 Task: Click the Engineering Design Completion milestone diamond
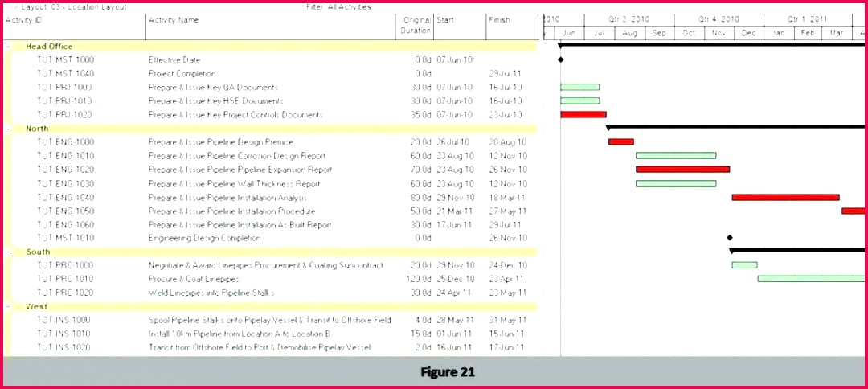tap(730, 238)
